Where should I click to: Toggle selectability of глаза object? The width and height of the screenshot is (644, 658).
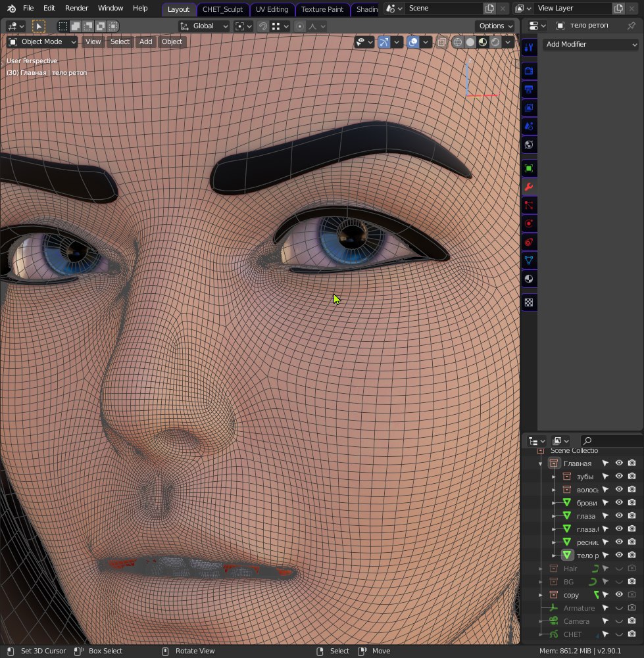(x=605, y=515)
